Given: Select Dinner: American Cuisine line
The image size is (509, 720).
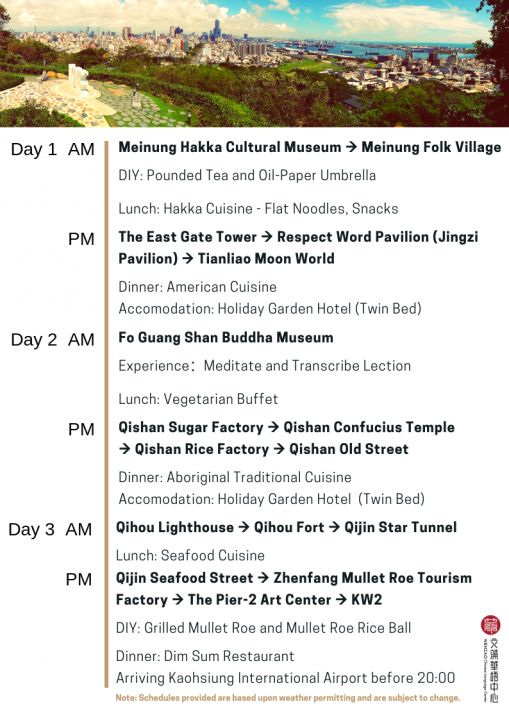Looking at the screenshot, I should click(x=198, y=287).
